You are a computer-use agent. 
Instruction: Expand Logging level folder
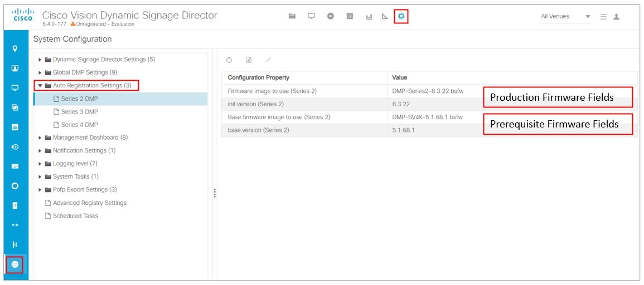click(x=40, y=164)
